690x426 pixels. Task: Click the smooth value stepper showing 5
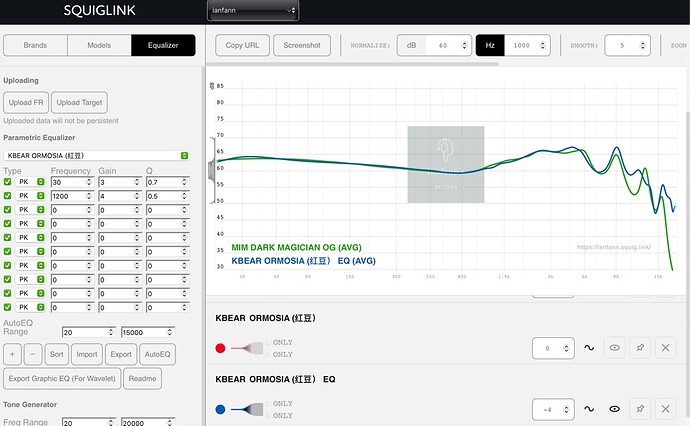628,45
